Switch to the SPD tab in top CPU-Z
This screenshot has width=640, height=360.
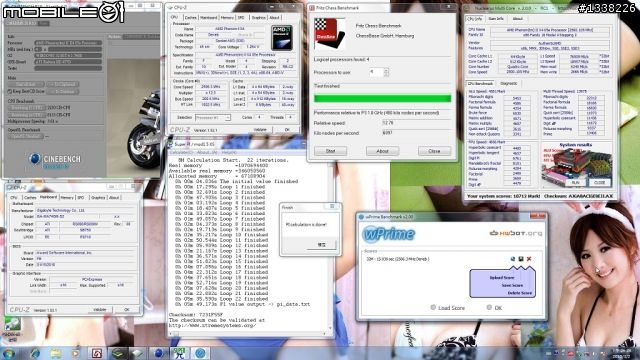click(x=241, y=18)
